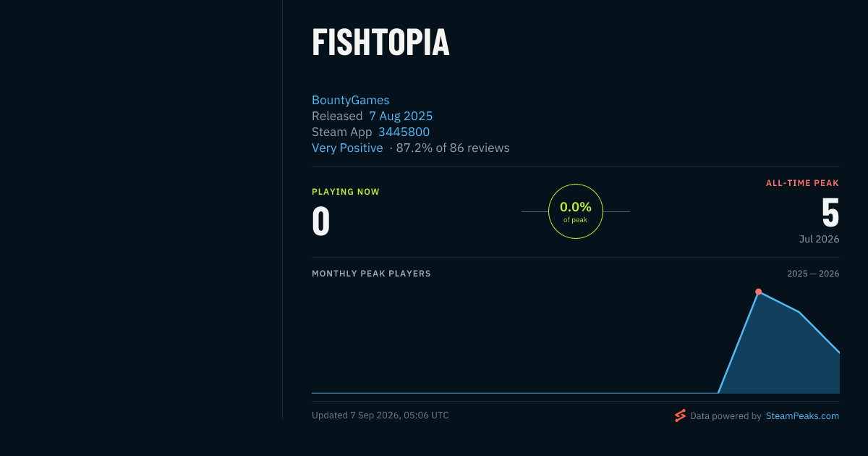Click the 2025 — 2026 chart range

click(813, 274)
